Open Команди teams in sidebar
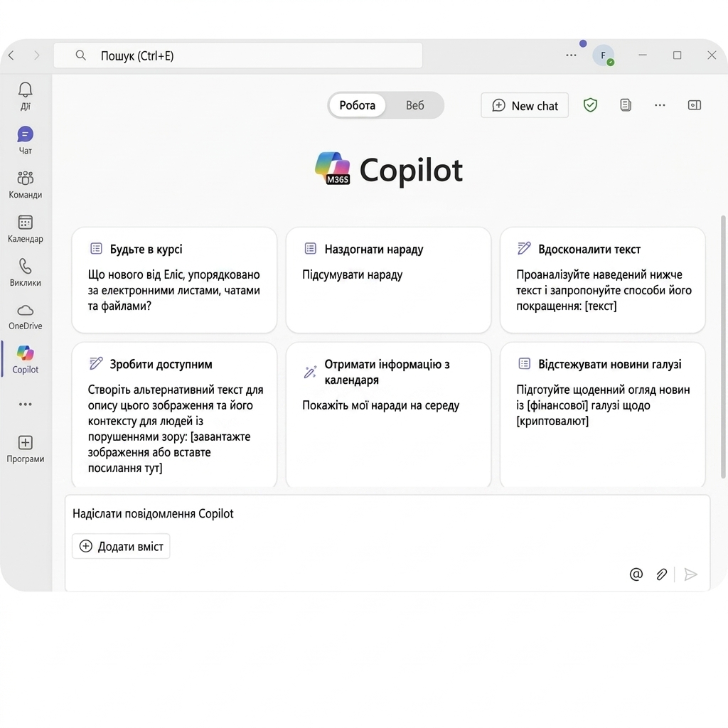728x728 pixels. coord(25,184)
